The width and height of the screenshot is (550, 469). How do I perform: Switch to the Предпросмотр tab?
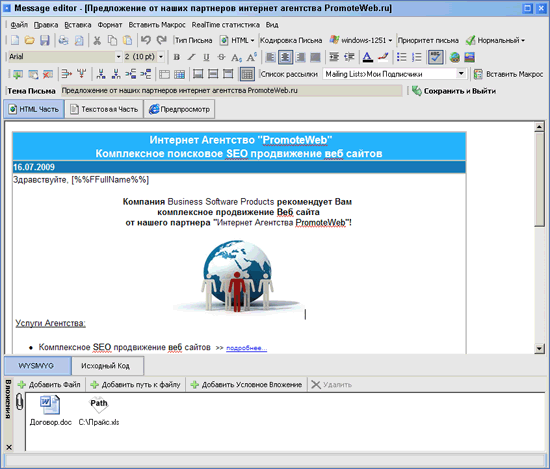pyautogui.click(x=179, y=109)
